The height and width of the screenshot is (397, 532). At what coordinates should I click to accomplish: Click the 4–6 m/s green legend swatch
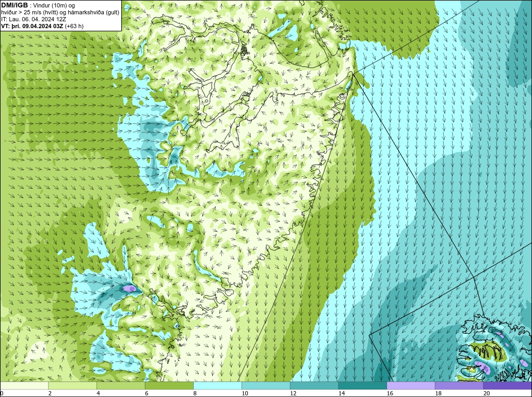(x=121, y=386)
